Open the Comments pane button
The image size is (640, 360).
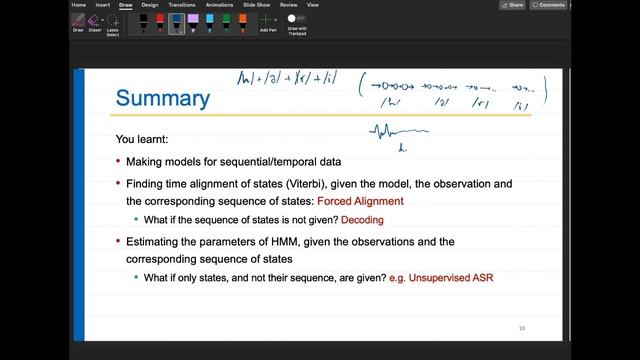(x=548, y=5)
